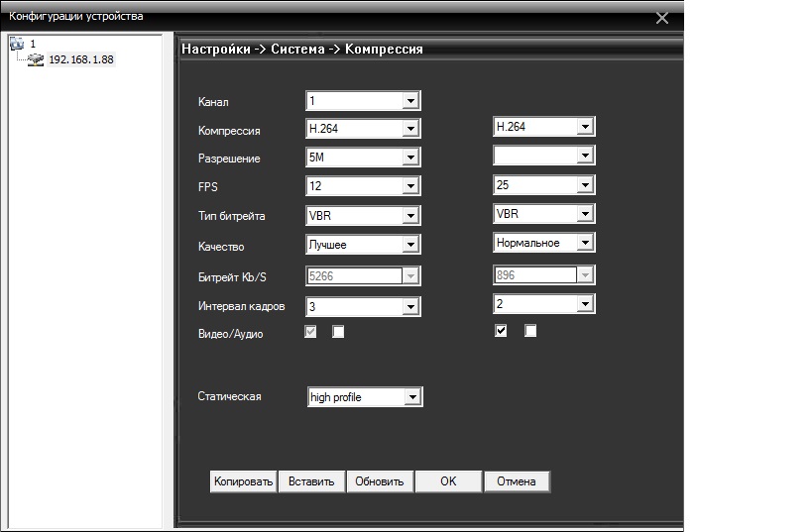Click the Отмена button
The height and width of the screenshot is (532, 812).
point(517,481)
